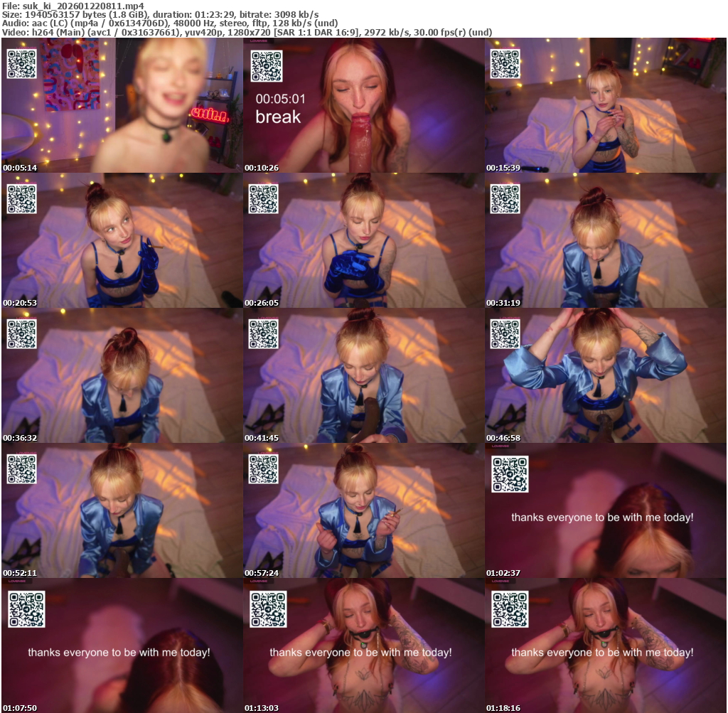
Task: Select the thumbnail frame stamped 01:02:37
Action: coord(606,510)
